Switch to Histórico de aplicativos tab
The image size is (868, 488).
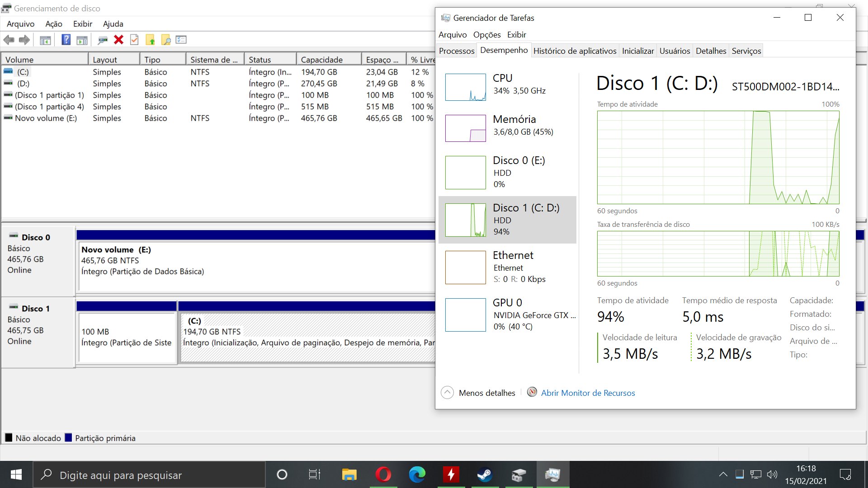pyautogui.click(x=575, y=51)
